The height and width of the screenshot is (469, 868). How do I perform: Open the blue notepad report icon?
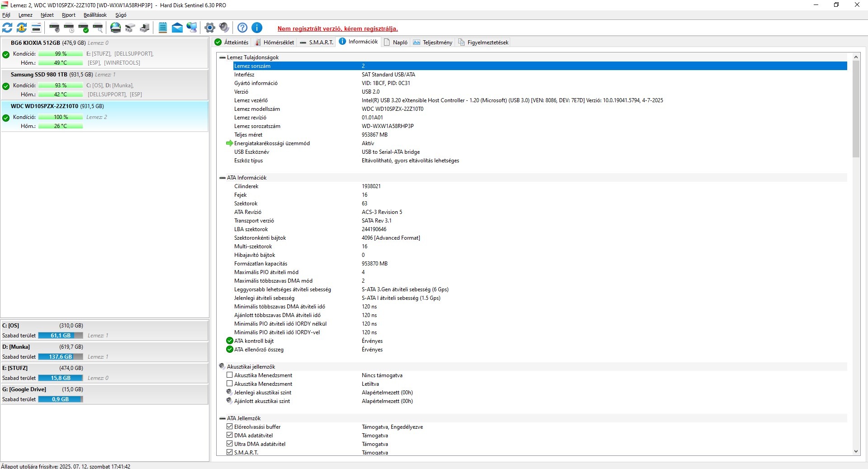[x=163, y=28]
